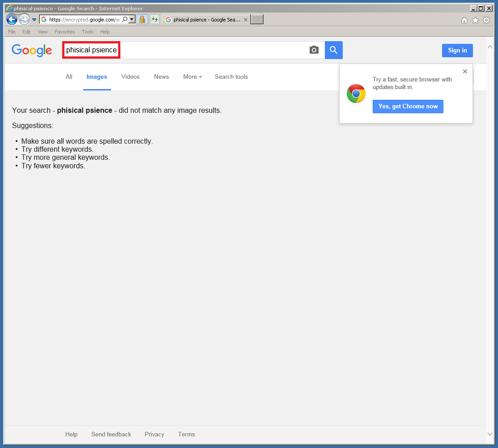Click the refresh page icon
The image size is (498, 448).
pos(155,19)
